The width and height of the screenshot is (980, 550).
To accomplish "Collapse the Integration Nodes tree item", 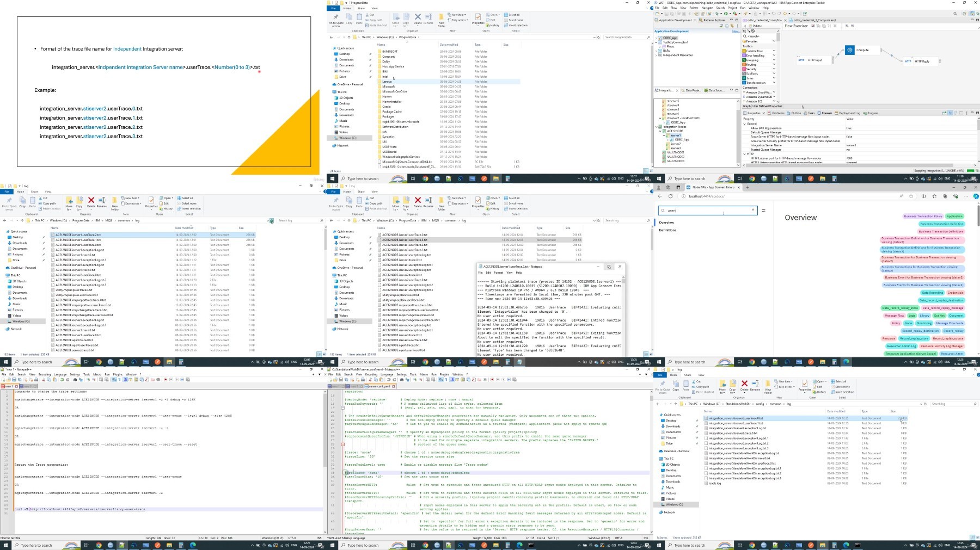I will 657,127.
